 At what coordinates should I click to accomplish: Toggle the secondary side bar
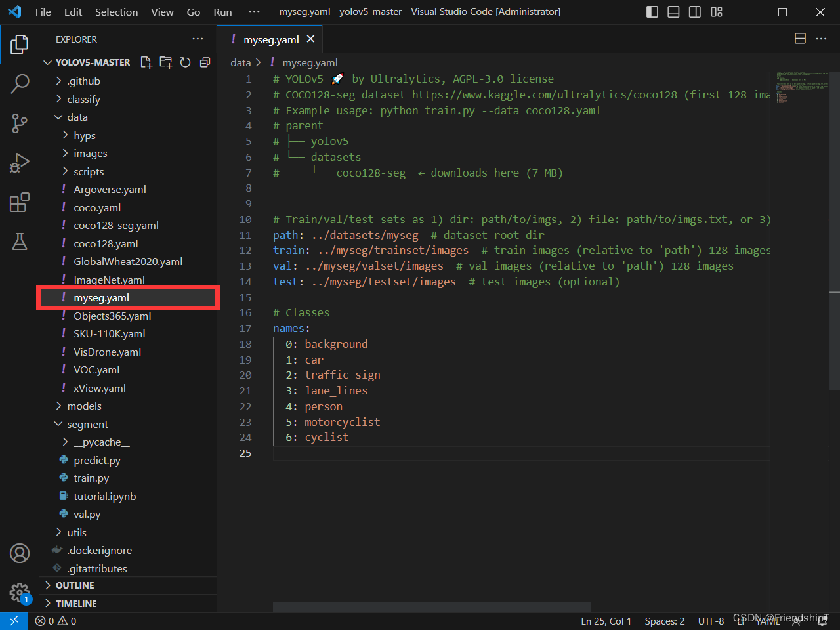tap(695, 12)
